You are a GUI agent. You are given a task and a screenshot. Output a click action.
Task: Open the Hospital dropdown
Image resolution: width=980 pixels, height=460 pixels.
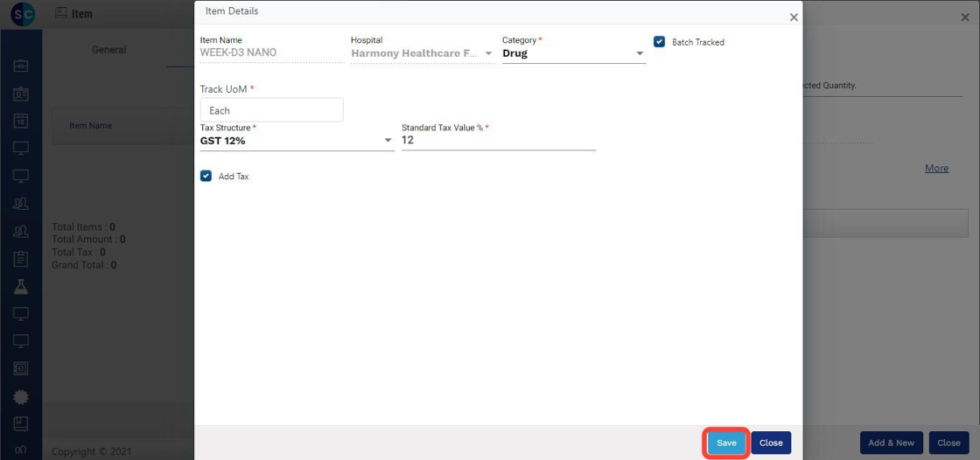click(x=422, y=53)
